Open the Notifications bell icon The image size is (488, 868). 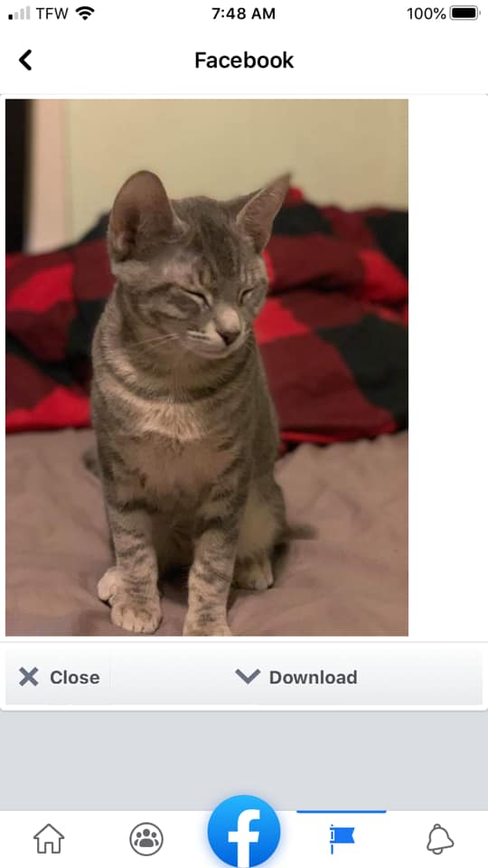[x=440, y=839]
